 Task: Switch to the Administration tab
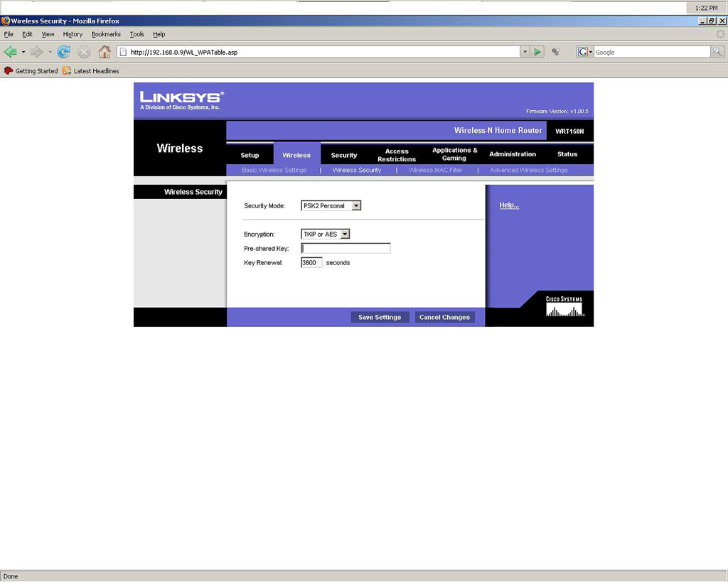click(x=512, y=154)
